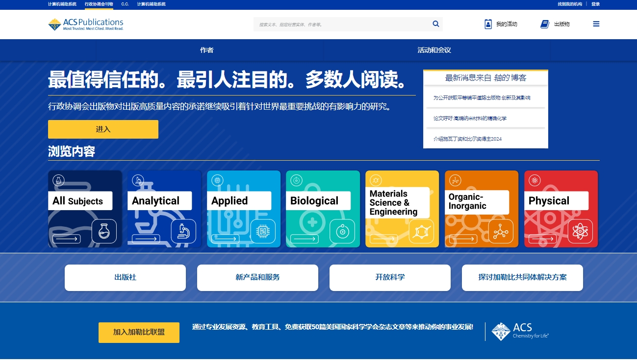Click small flask circle icon on All Subjects
The image size is (637, 364).
(x=58, y=180)
